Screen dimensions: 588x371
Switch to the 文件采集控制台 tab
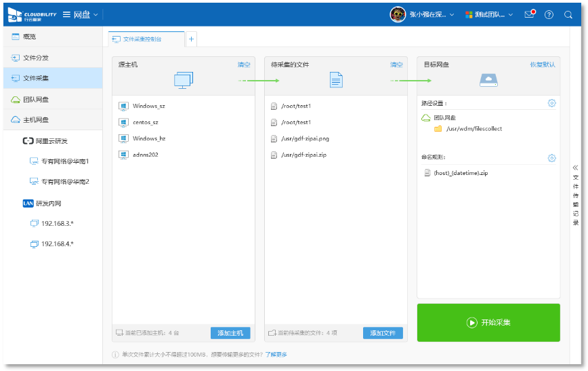(x=146, y=39)
